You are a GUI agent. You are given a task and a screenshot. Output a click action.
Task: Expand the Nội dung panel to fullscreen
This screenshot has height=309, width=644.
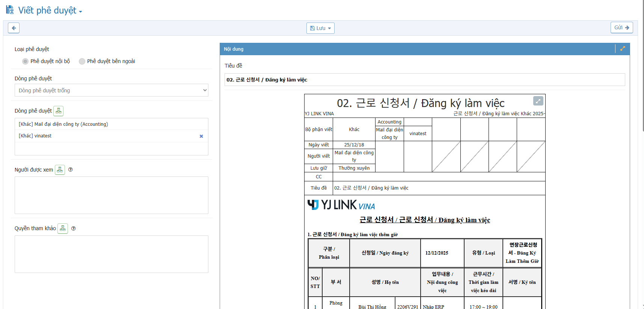point(623,49)
